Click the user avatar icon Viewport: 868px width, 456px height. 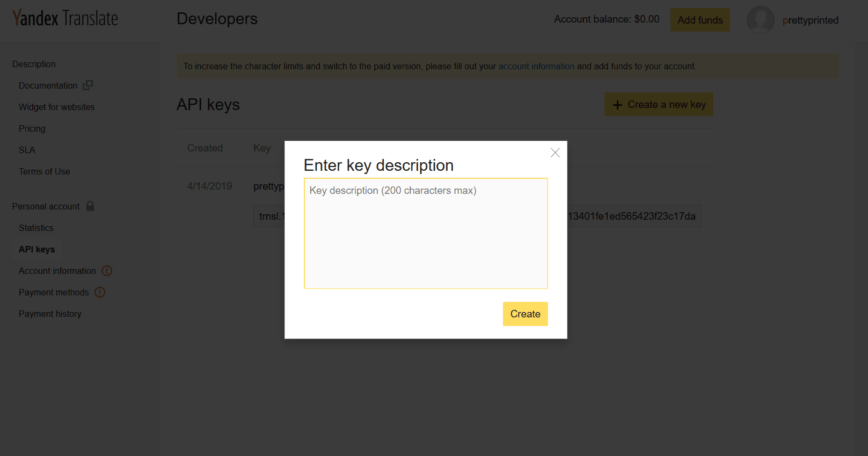click(x=760, y=20)
